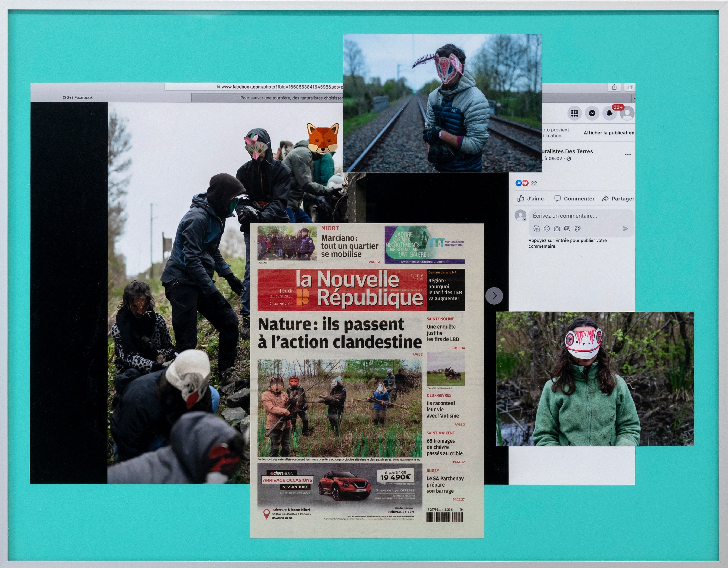
Task: Click the J'aime button
Action: pos(530,199)
